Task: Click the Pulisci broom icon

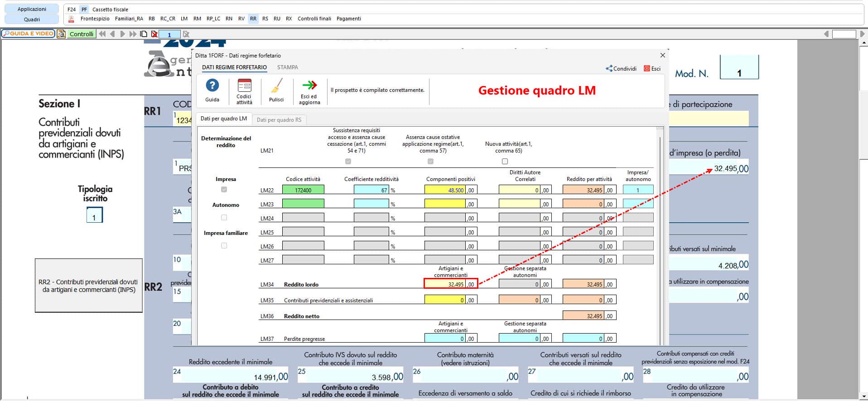Action: coord(276,85)
